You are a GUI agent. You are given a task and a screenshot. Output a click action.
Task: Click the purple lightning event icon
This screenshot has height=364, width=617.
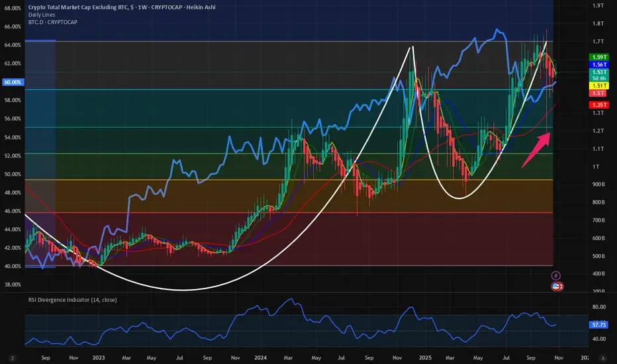tap(555, 275)
